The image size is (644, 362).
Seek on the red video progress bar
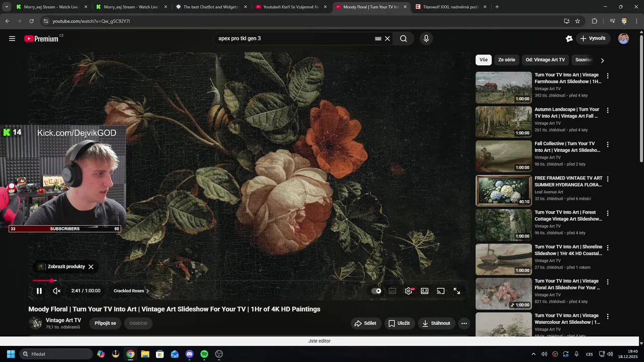click(249, 281)
